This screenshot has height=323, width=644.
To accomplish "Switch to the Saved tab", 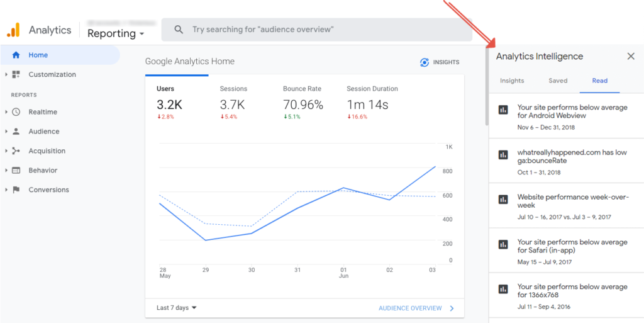I will pos(558,81).
